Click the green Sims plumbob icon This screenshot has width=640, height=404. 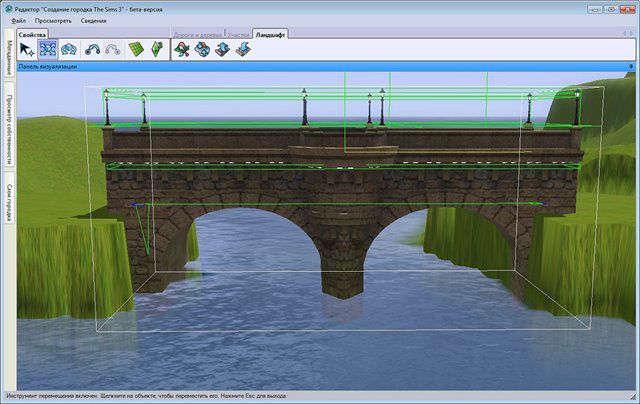click(x=157, y=50)
